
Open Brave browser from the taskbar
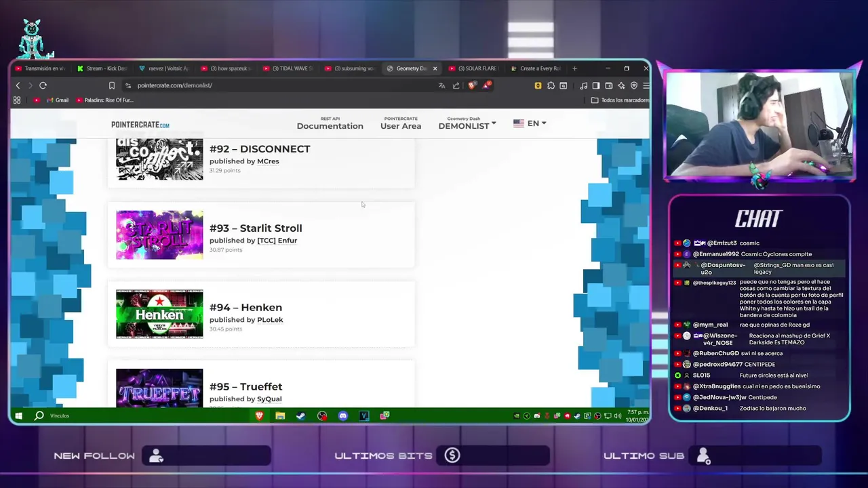[259, 415]
